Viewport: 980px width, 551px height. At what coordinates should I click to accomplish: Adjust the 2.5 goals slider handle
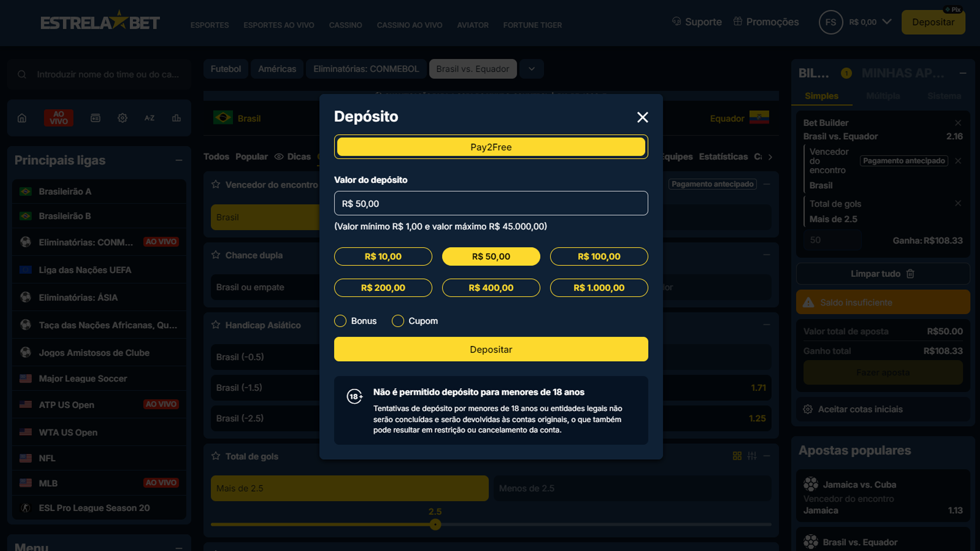tap(435, 524)
